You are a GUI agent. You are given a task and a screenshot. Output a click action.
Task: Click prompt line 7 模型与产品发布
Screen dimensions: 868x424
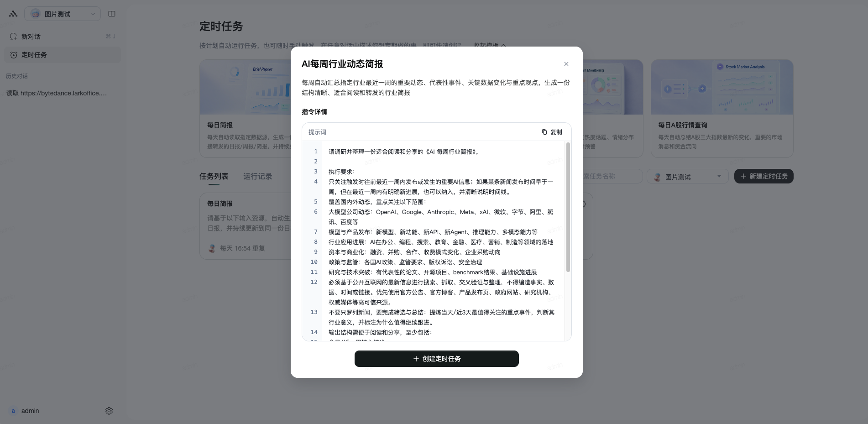(x=433, y=232)
